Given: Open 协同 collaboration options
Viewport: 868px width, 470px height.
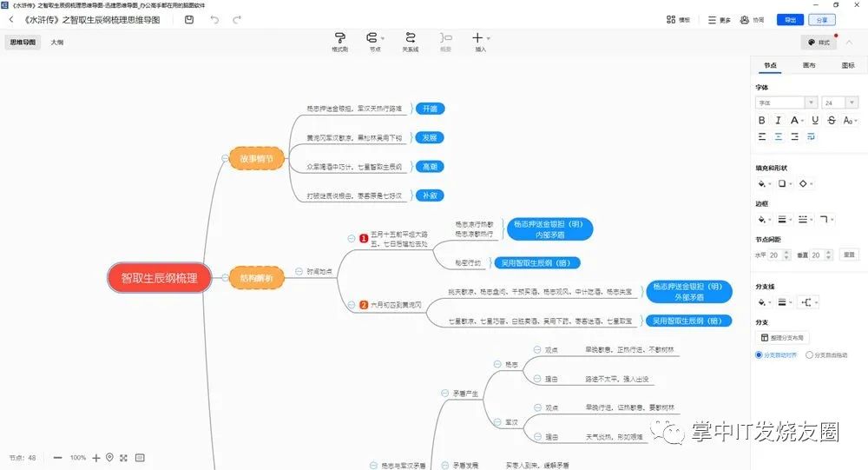Looking at the screenshot, I should coord(753,20).
